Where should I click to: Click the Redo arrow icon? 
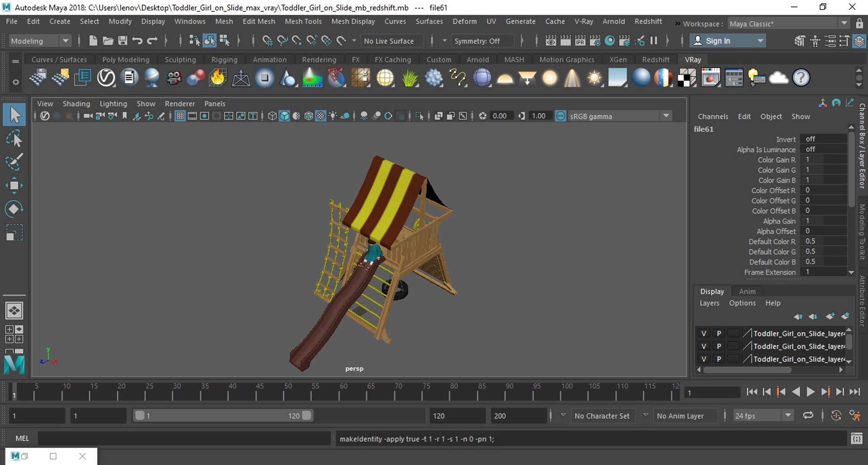tap(152, 41)
